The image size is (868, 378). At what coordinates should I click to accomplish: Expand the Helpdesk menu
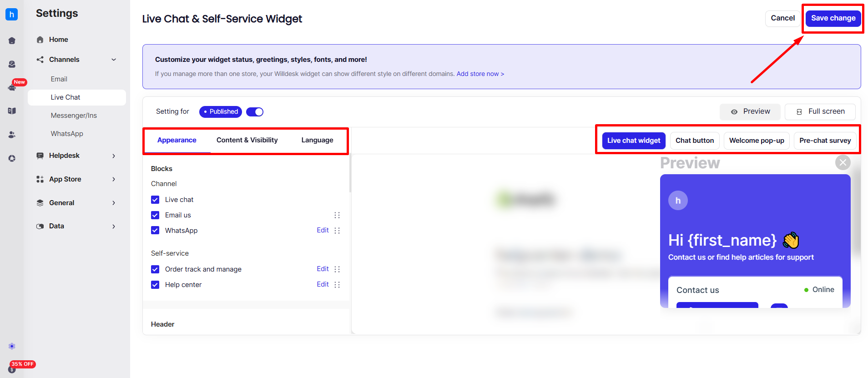[114, 156]
